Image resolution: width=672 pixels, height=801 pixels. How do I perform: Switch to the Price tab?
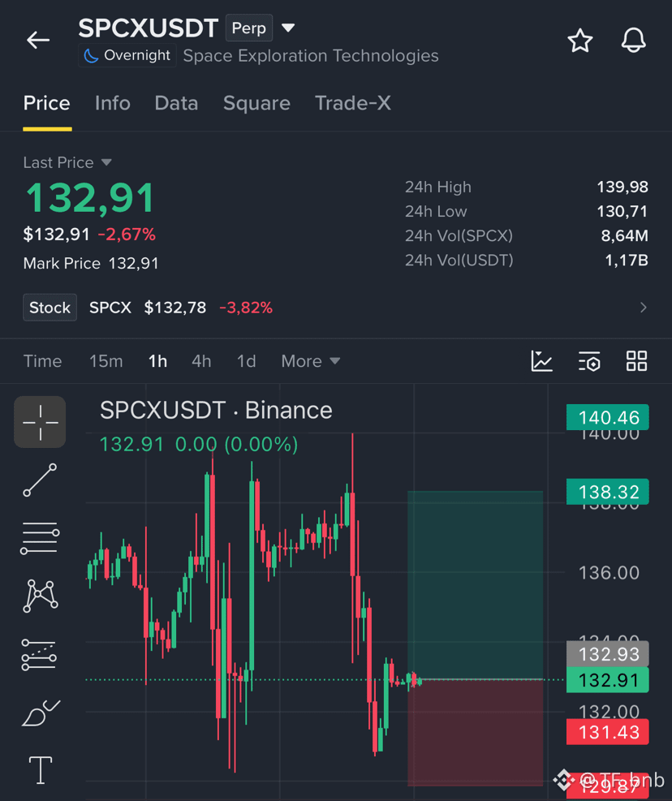point(47,104)
